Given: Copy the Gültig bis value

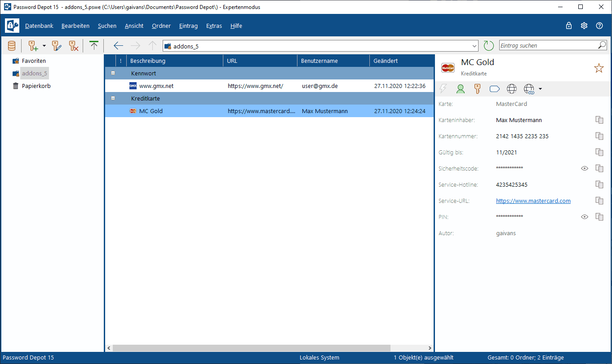Looking at the screenshot, I should (x=599, y=152).
